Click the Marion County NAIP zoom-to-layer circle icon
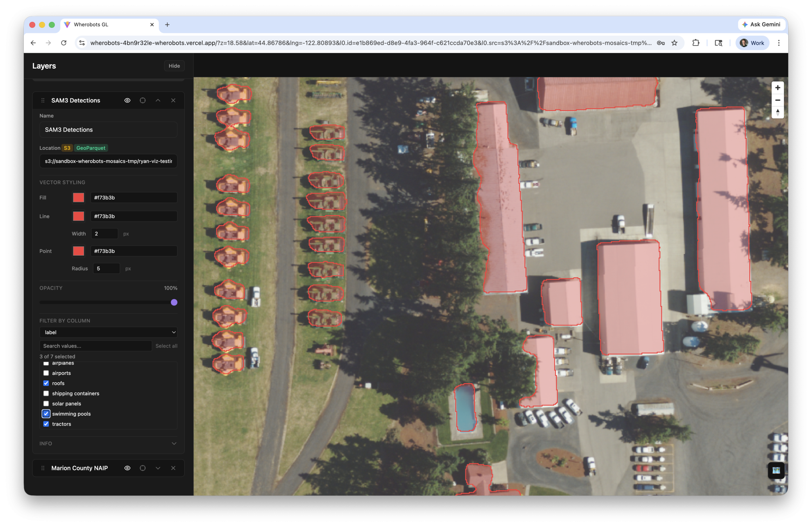Viewport: 812px width, 527px height. 143,468
